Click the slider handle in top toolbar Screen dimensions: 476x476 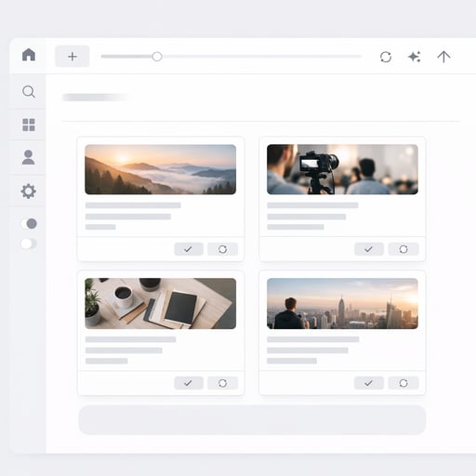157,57
